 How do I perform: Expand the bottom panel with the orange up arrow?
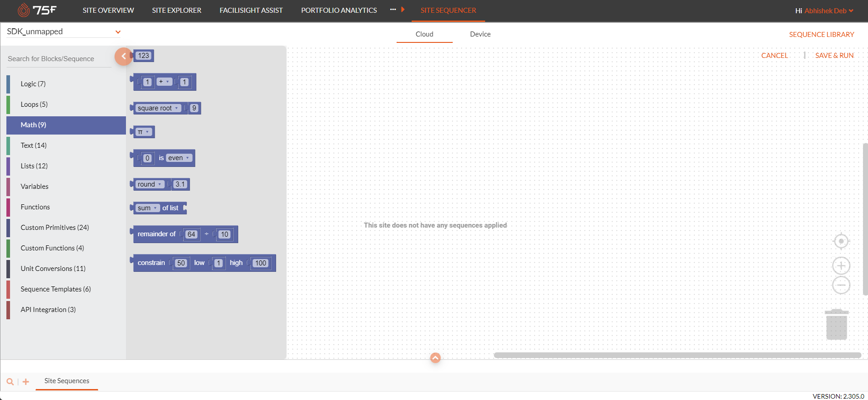point(435,358)
